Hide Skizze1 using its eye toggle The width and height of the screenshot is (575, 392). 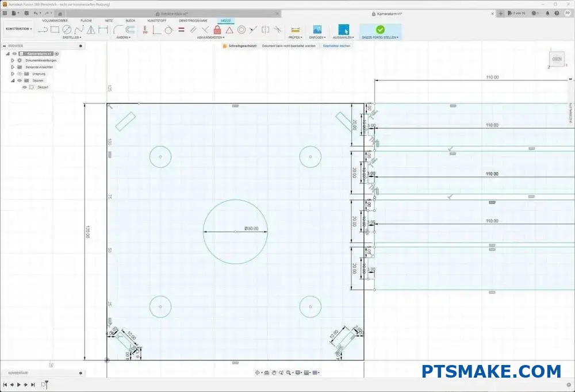25,87
